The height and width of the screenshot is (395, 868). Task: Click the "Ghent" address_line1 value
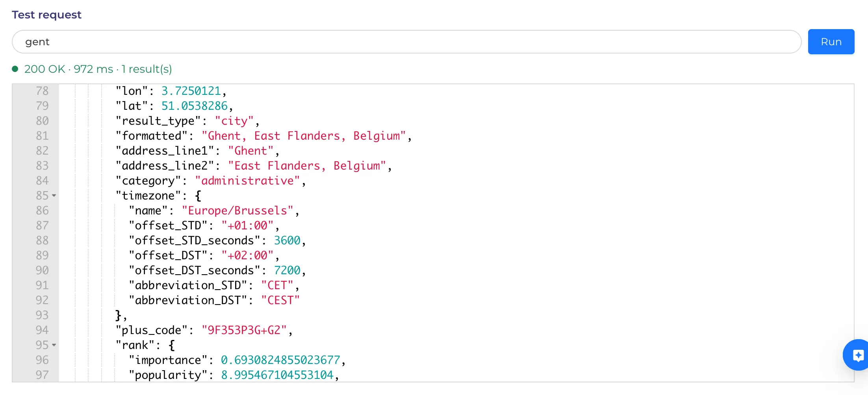tap(251, 151)
